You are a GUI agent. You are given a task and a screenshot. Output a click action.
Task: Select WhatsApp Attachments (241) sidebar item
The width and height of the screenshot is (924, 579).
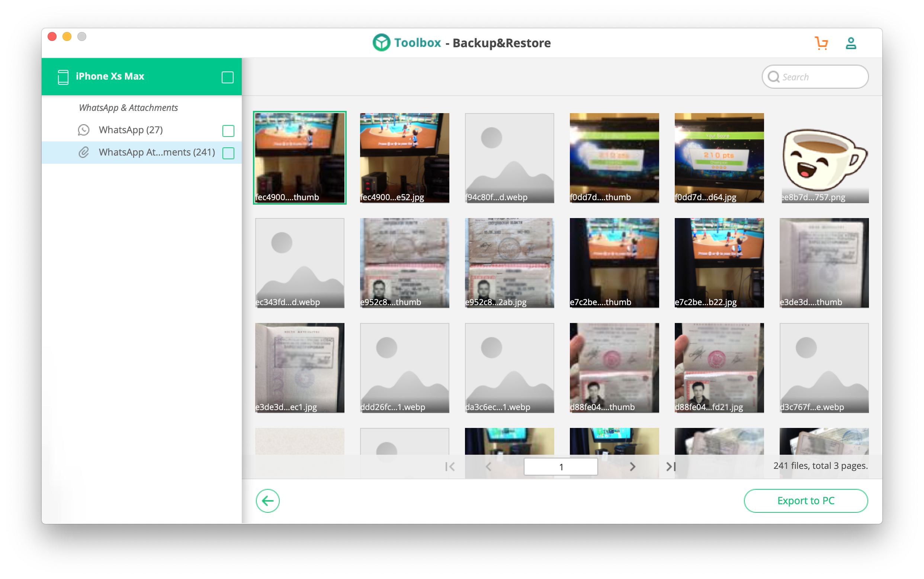click(x=157, y=153)
